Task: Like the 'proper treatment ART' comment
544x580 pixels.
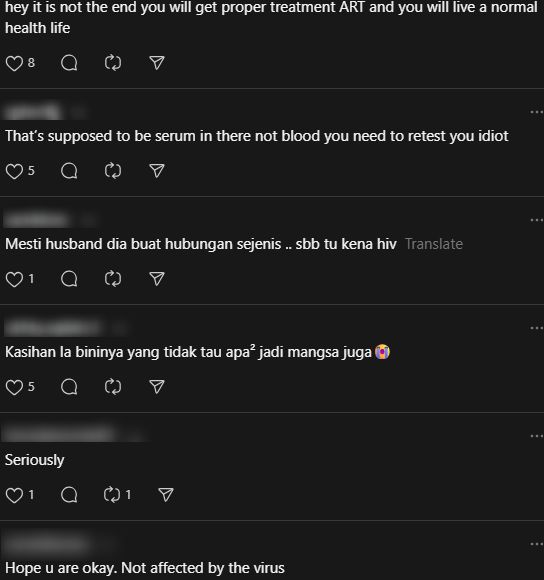Action: [14, 63]
